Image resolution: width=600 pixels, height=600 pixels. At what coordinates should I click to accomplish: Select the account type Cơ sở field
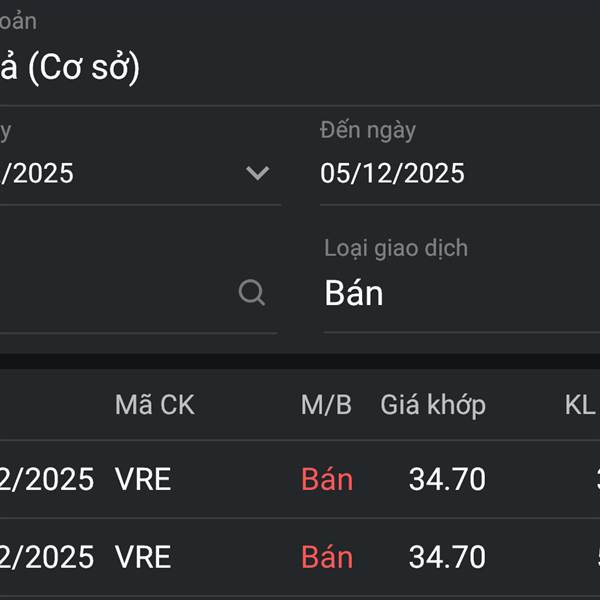pyautogui.click(x=70, y=68)
